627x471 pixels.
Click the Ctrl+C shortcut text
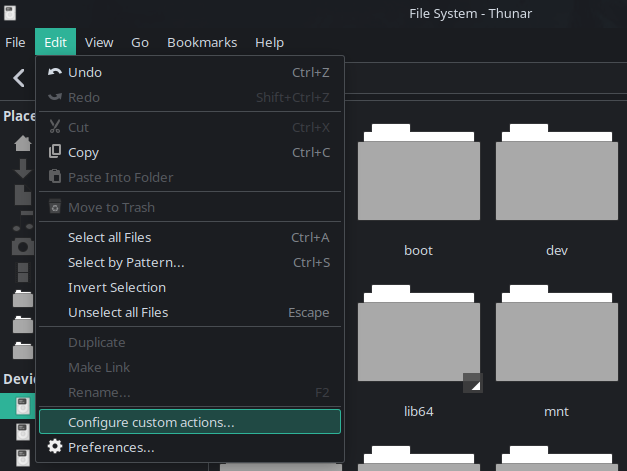click(x=311, y=152)
